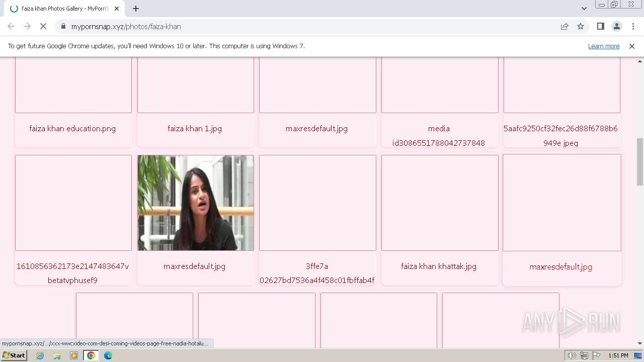644x362 pixels.
Task: Click the browser forward arrow
Action: click(27, 26)
